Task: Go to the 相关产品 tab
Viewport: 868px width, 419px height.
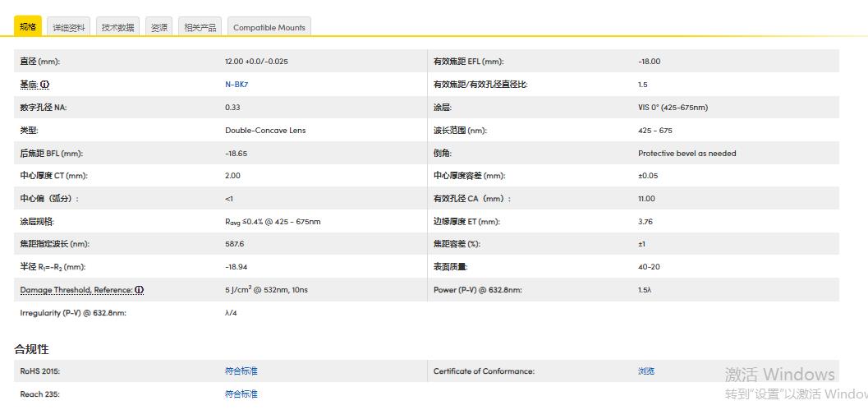Action: 200,27
